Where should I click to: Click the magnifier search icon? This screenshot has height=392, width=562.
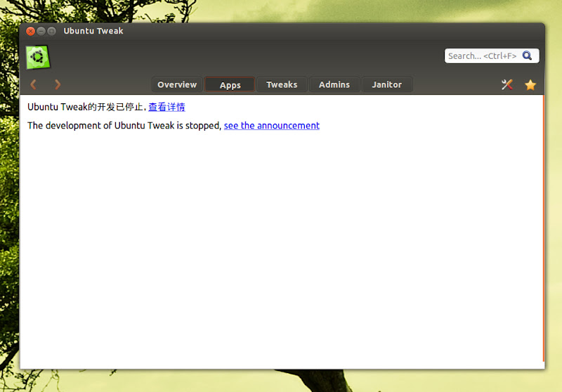527,55
